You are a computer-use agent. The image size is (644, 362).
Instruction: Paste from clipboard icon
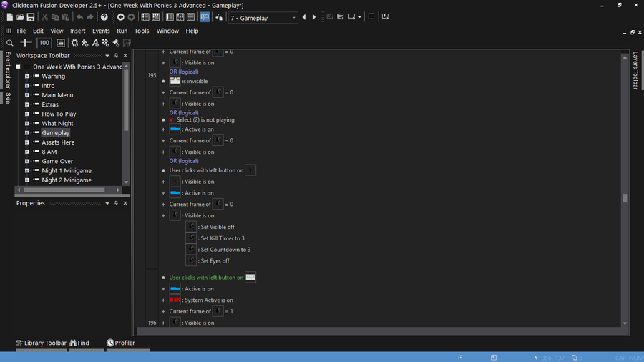point(65,17)
